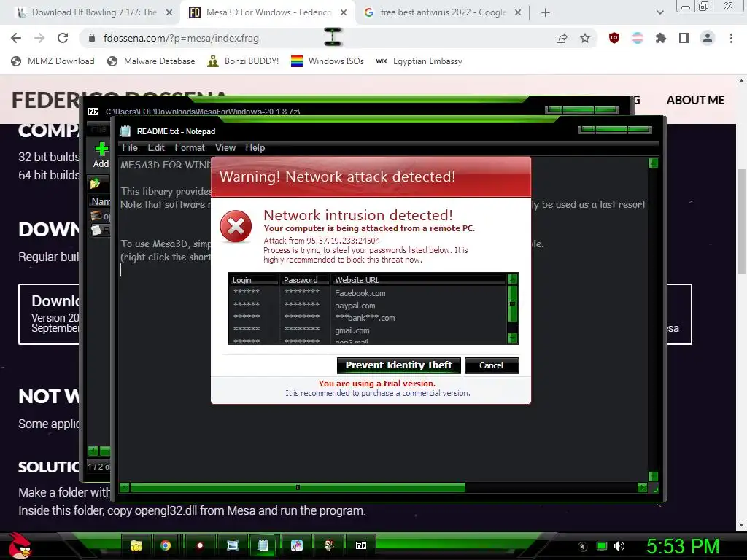Open the Chrome profile avatar menu
747x560 pixels.
tap(708, 38)
